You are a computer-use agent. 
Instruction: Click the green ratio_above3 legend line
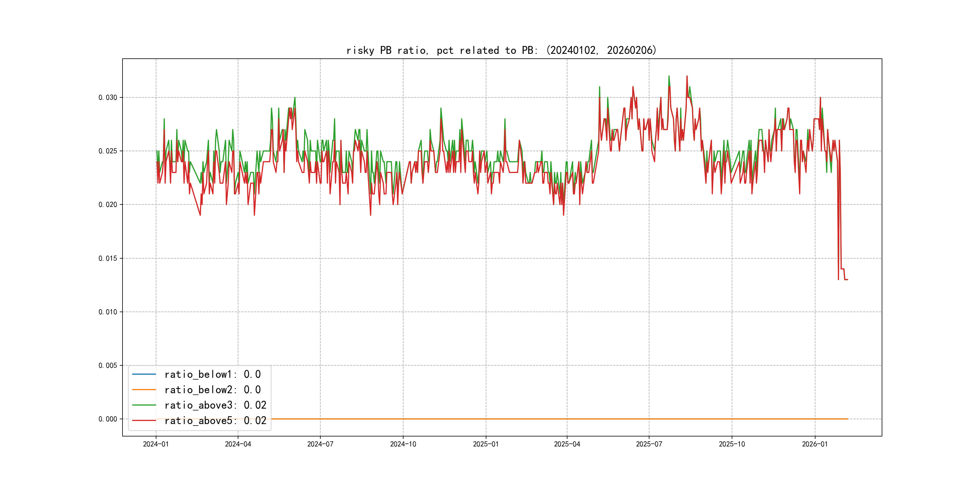[144, 405]
